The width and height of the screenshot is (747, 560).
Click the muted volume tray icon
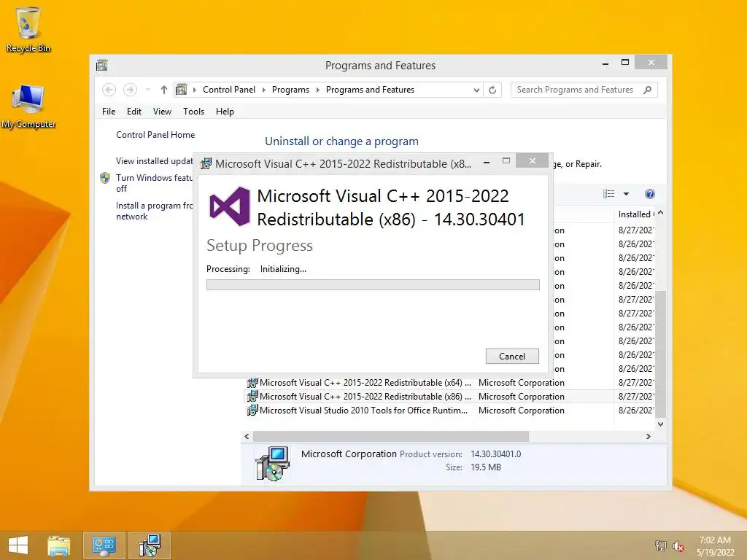tap(678, 546)
